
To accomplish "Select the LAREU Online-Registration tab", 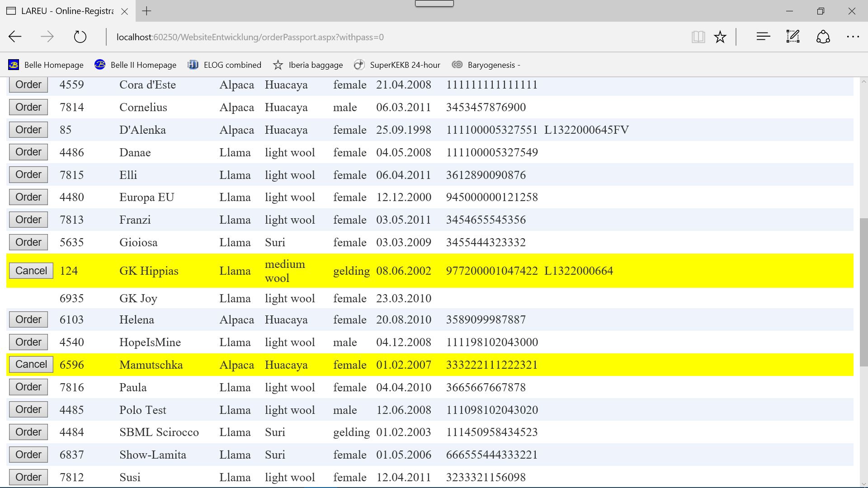I will (67, 11).
